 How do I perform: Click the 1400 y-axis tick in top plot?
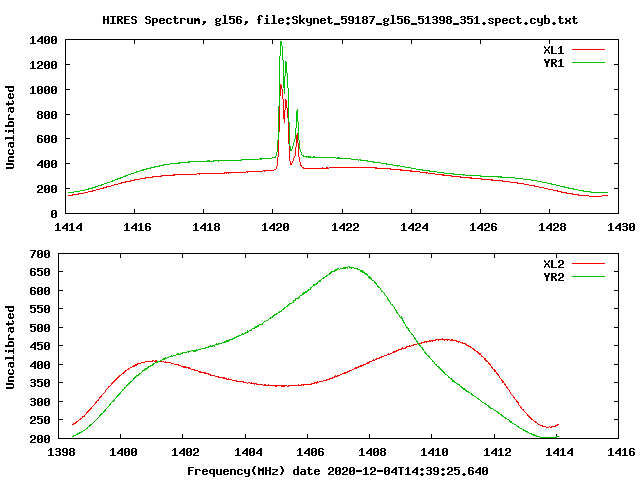[43, 40]
